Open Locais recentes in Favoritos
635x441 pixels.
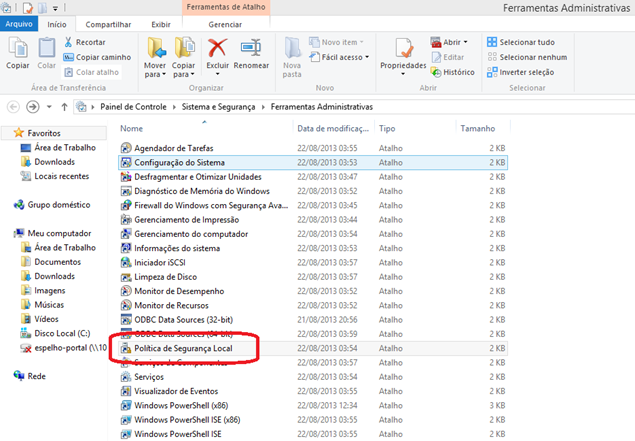62,176
